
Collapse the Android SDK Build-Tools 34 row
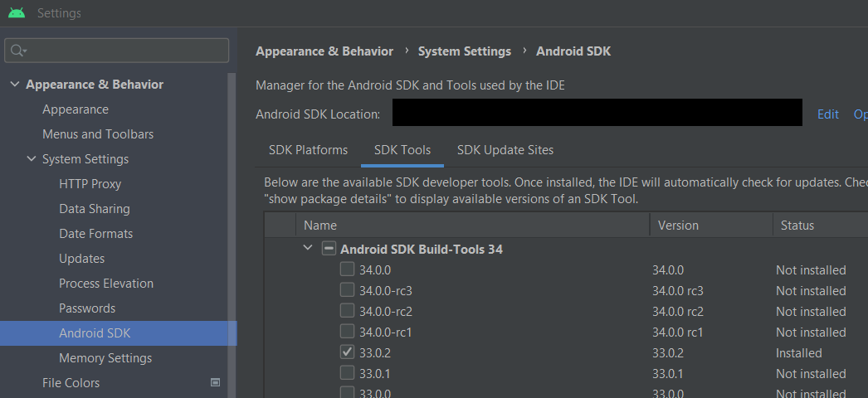tap(308, 248)
